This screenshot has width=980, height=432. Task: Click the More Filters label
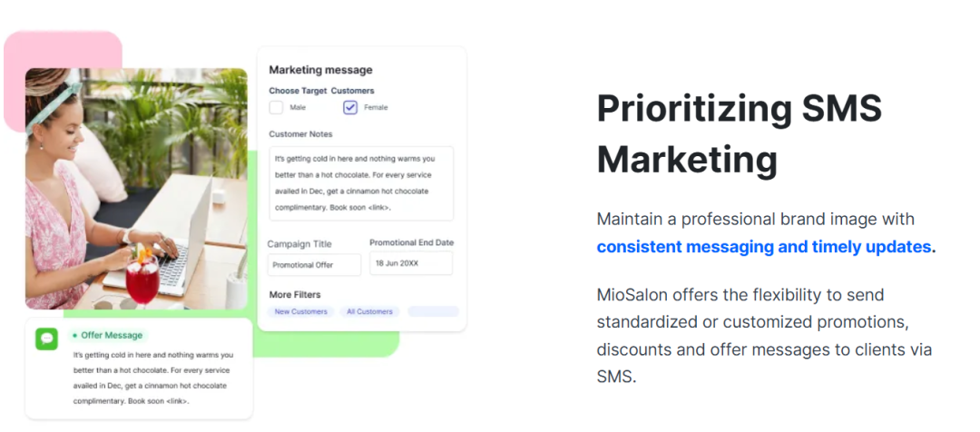click(295, 295)
